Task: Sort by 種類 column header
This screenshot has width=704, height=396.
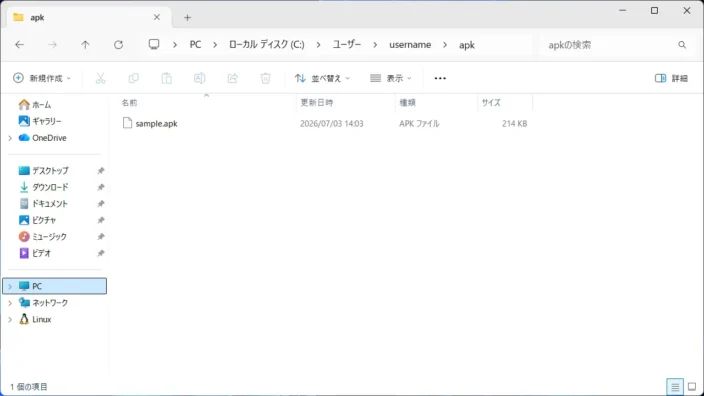Action: pos(436,103)
